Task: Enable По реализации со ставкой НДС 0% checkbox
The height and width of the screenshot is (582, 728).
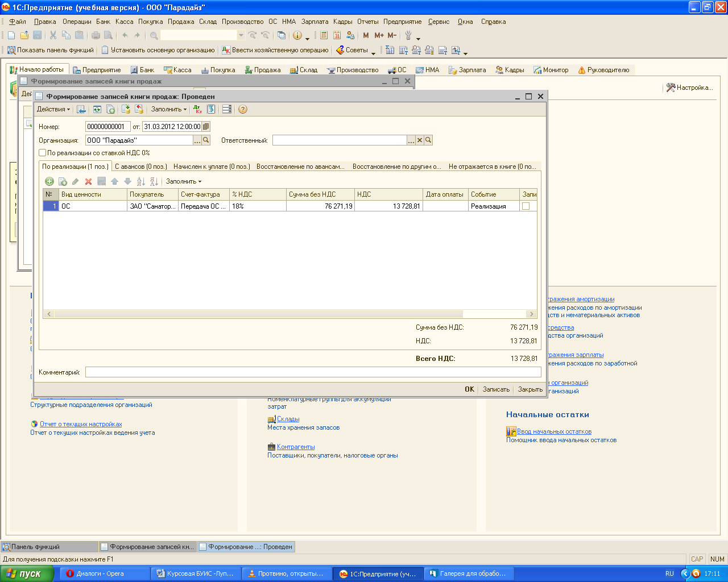Action: 43,153
